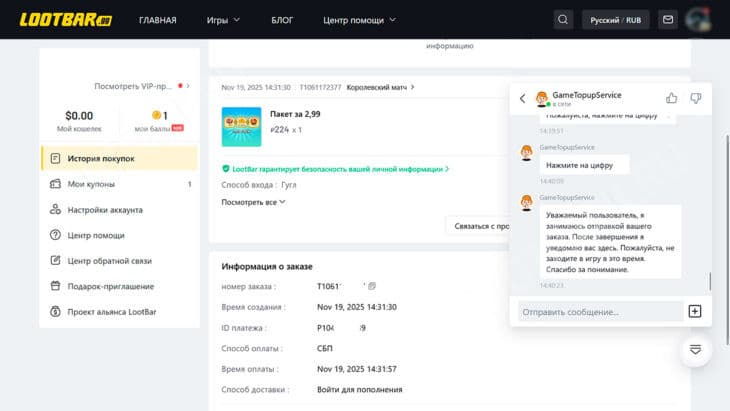Copy the order number with copy icon
This screenshot has width=730, height=411.
[x=372, y=287]
